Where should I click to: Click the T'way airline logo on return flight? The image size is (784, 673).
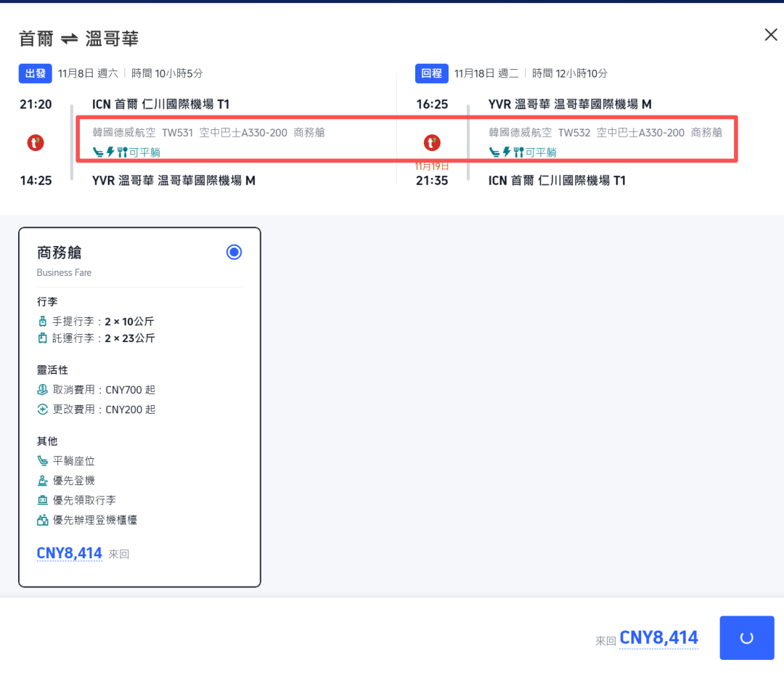[x=432, y=143]
